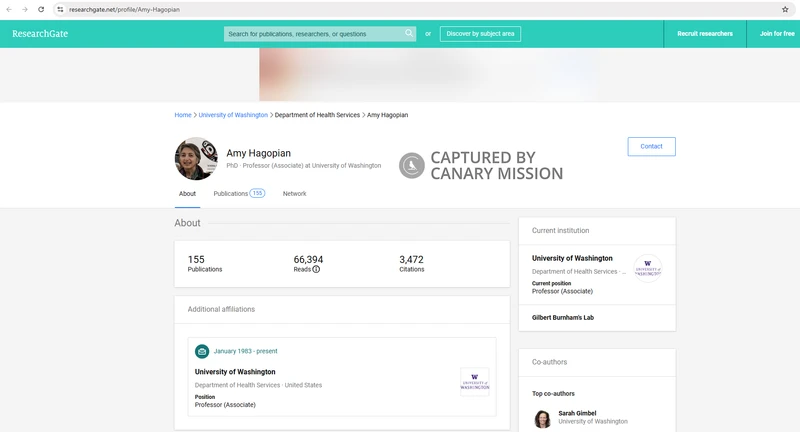
Task: Open Gilbert Burnham's Lab link
Action: tap(563, 318)
